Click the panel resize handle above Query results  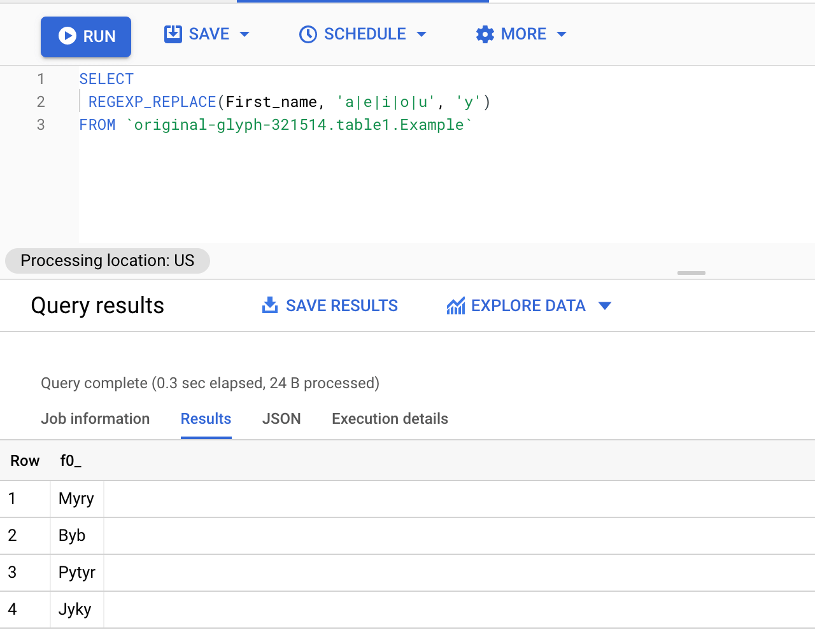691,273
